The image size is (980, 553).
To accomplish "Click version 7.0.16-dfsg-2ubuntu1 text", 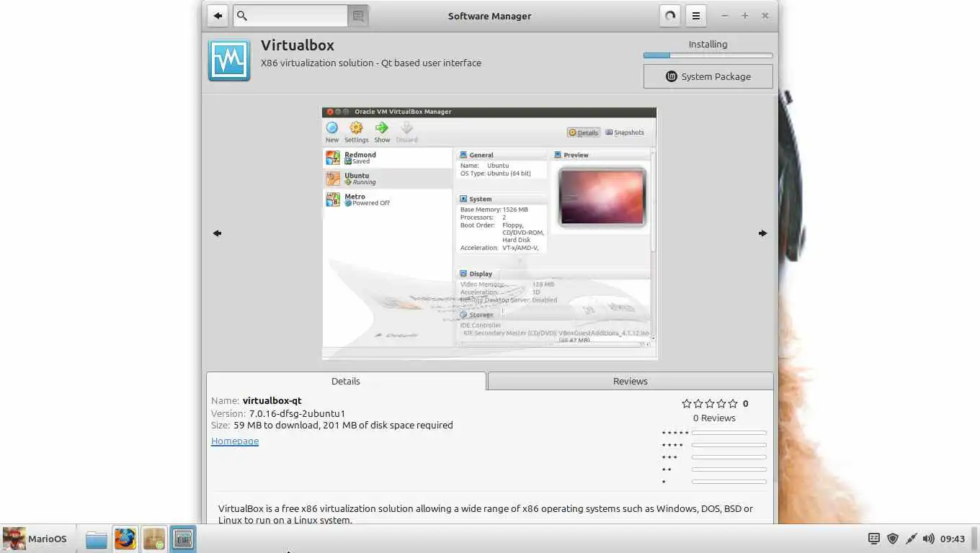I will point(297,413).
